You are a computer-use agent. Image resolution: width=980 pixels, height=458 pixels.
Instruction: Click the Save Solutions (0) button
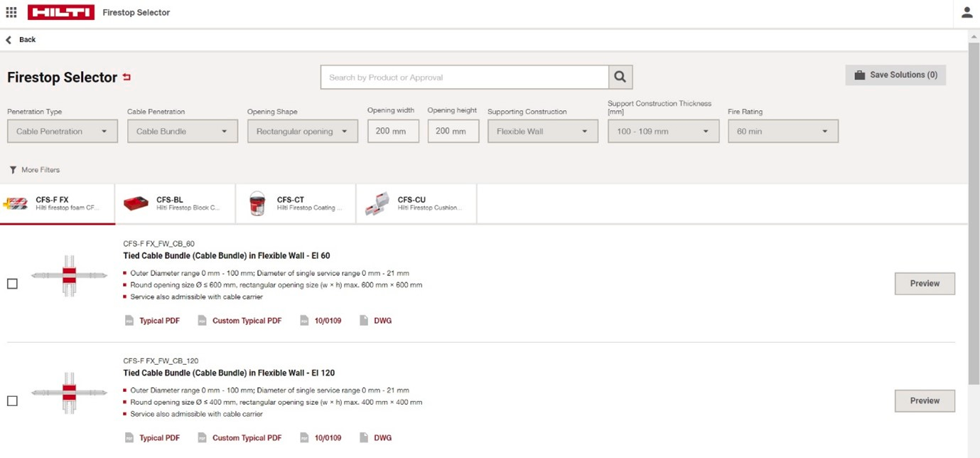click(895, 75)
